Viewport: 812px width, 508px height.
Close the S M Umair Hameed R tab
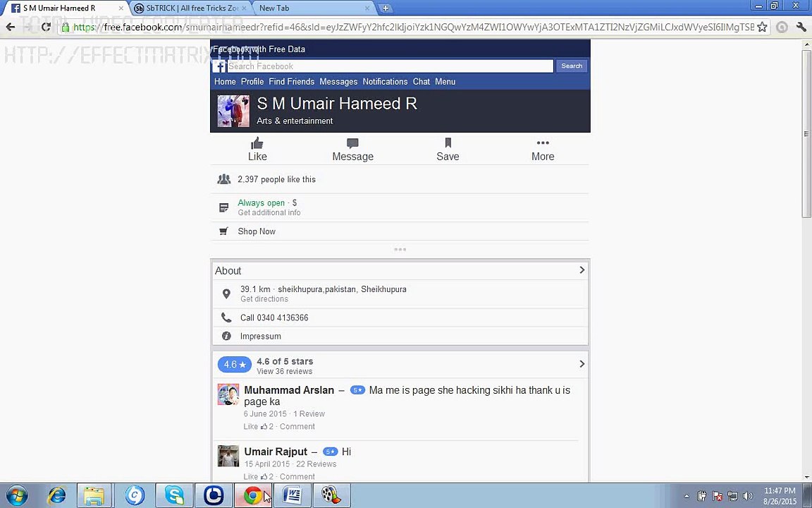tap(121, 8)
